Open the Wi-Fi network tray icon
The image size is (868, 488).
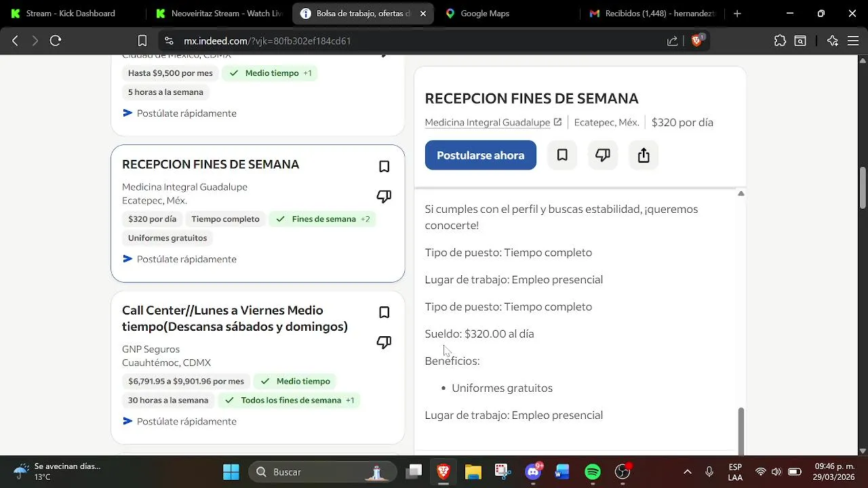click(x=761, y=472)
